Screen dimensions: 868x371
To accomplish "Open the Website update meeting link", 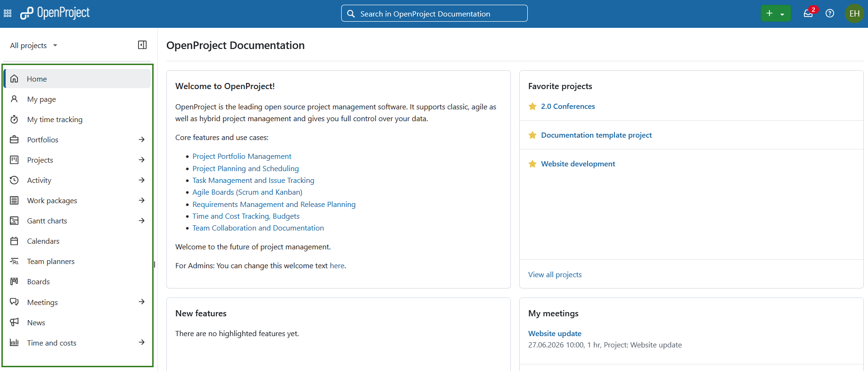I will 555,334.
